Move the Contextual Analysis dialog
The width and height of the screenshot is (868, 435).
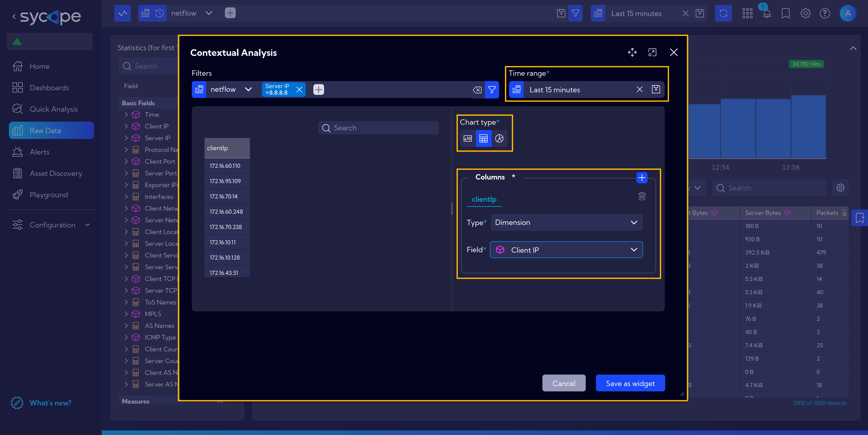632,52
